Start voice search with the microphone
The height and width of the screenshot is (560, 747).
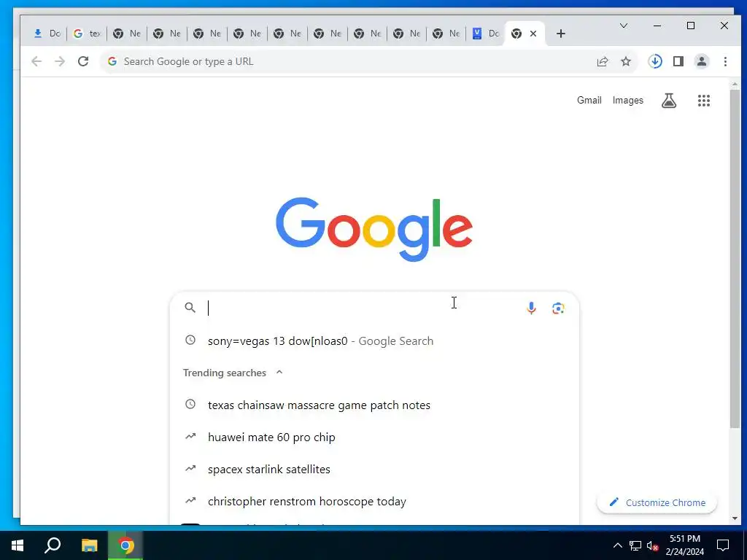coord(531,308)
